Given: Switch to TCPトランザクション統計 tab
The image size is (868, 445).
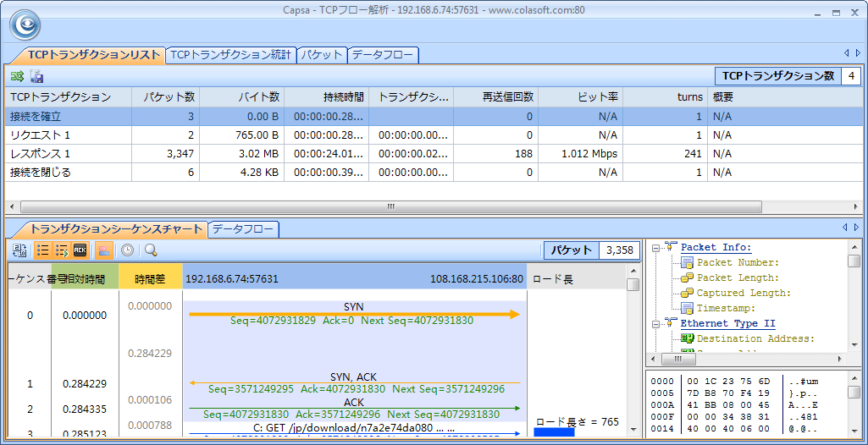Looking at the screenshot, I should (x=230, y=55).
